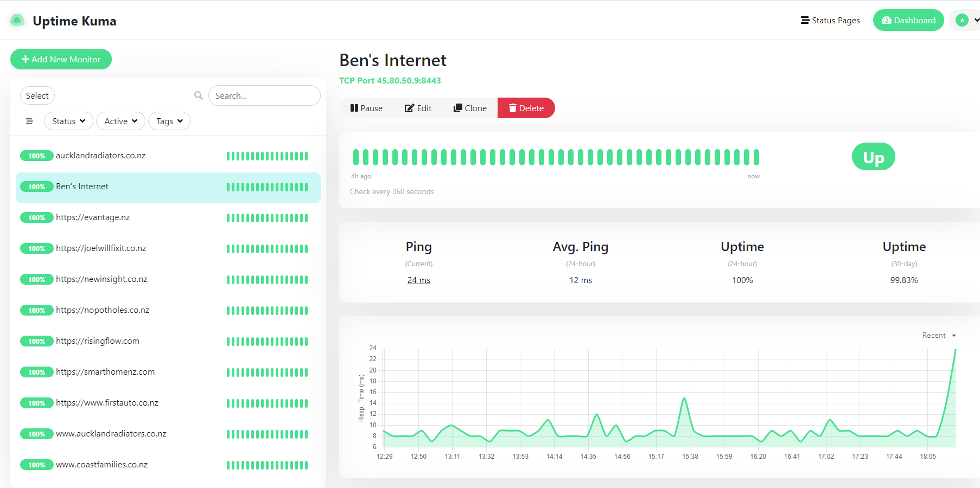
Task: Click the 100% badge for https://evantage.nz
Action: (37, 218)
